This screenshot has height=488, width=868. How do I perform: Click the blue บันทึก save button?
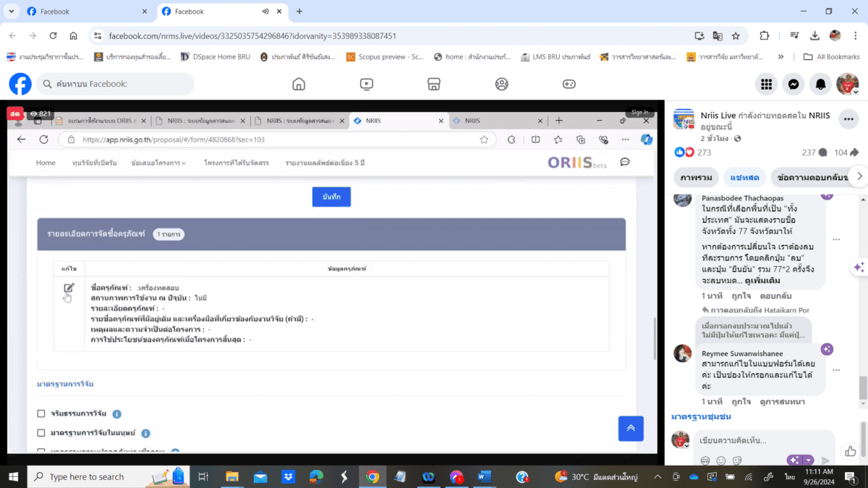pos(331,197)
